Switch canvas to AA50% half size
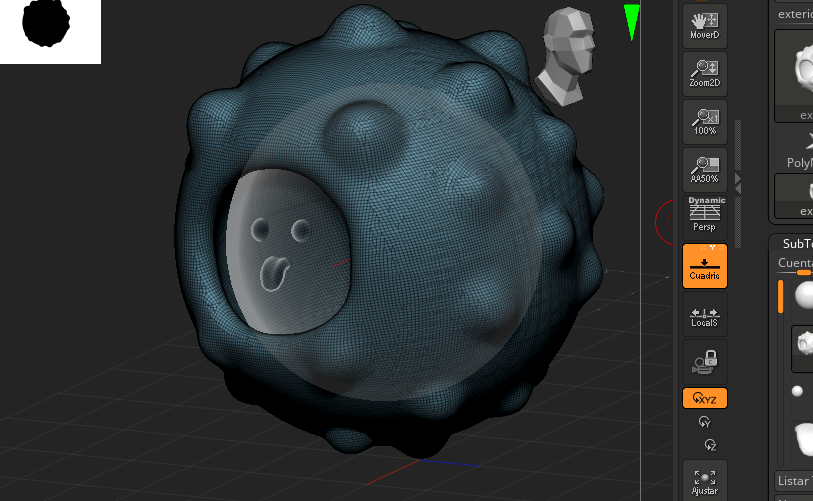Screen dimensions: 813x501 [x=705, y=170]
